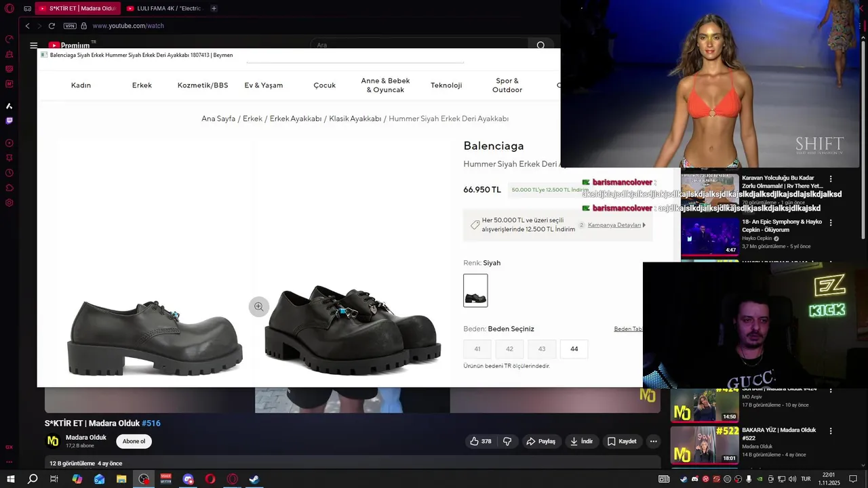Viewport: 868px width, 488px height.
Task: Open Twitch panel in Opera sidebar
Action: coord(9,121)
